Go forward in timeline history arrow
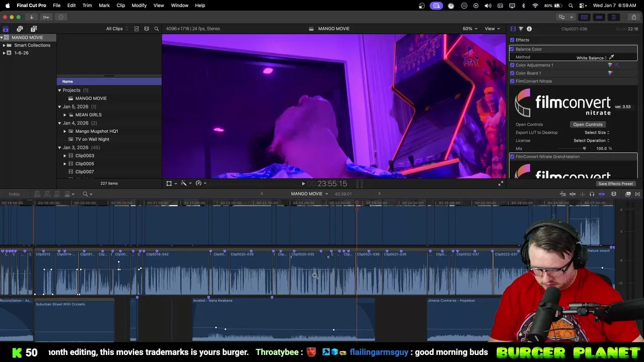The image size is (644, 362). (379, 194)
